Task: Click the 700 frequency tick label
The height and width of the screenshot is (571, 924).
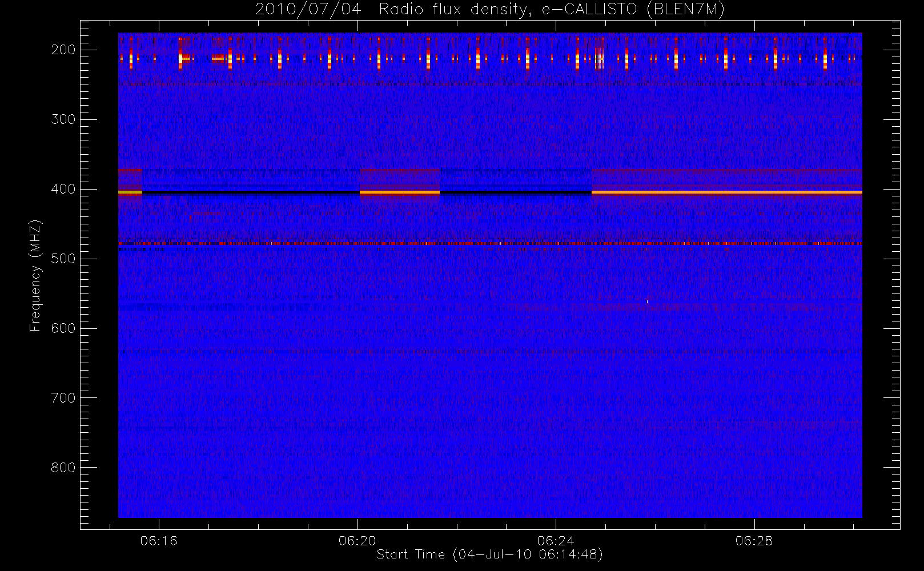Action: pos(63,398)
